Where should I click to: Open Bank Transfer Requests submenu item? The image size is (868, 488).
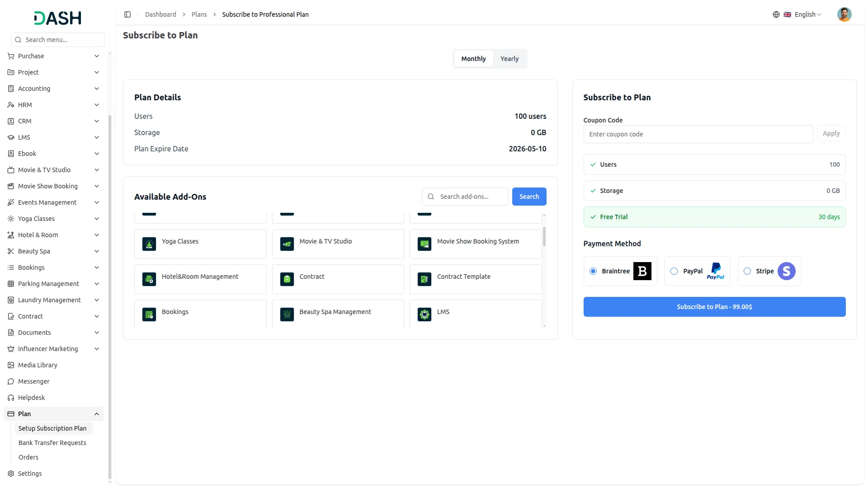[52, 443]
